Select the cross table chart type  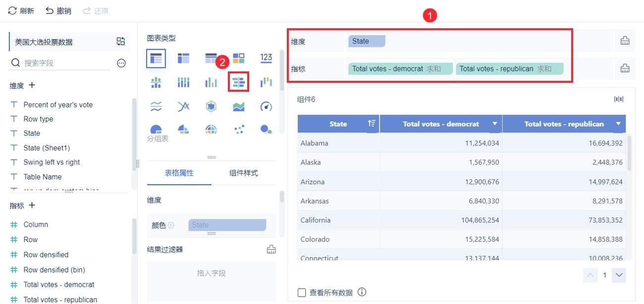point(184,59)
